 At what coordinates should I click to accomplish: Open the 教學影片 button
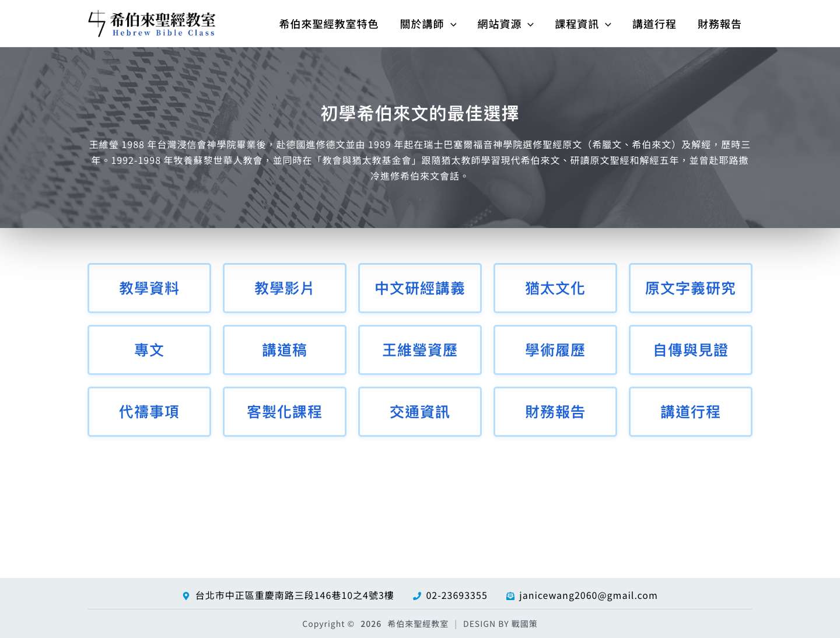point(285,288)
